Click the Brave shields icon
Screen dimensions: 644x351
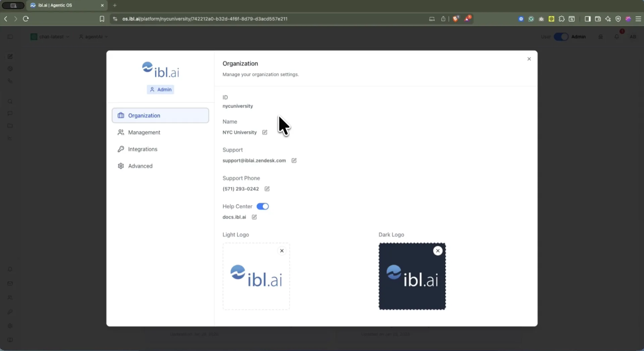[x=455, y=19]
